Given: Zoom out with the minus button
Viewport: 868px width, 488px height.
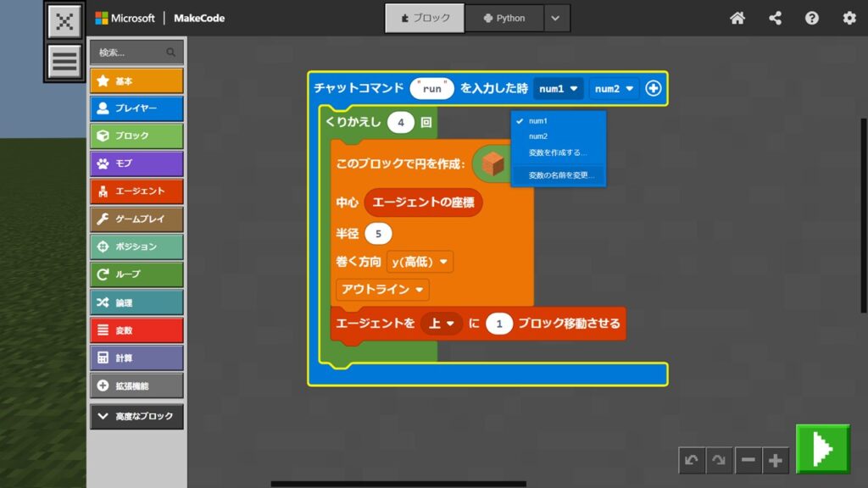Looking at the screenshot, I should pos(748,460).
